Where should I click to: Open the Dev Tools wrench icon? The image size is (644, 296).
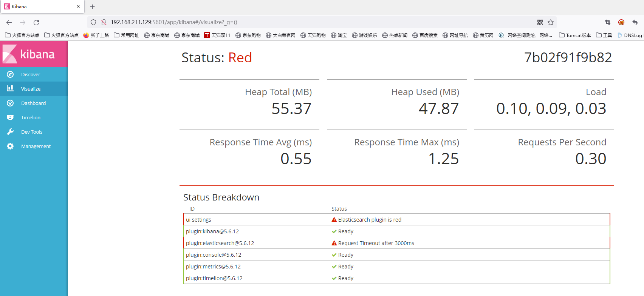[10, 132]
